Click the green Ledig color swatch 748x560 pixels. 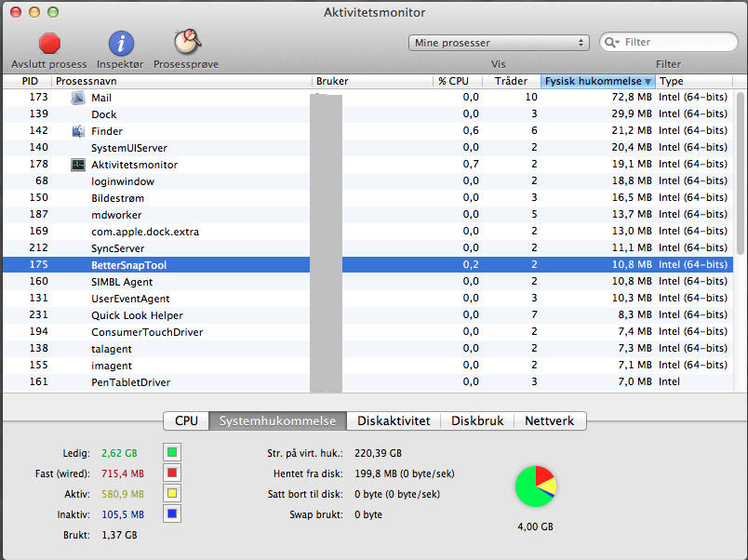(172, 452)
